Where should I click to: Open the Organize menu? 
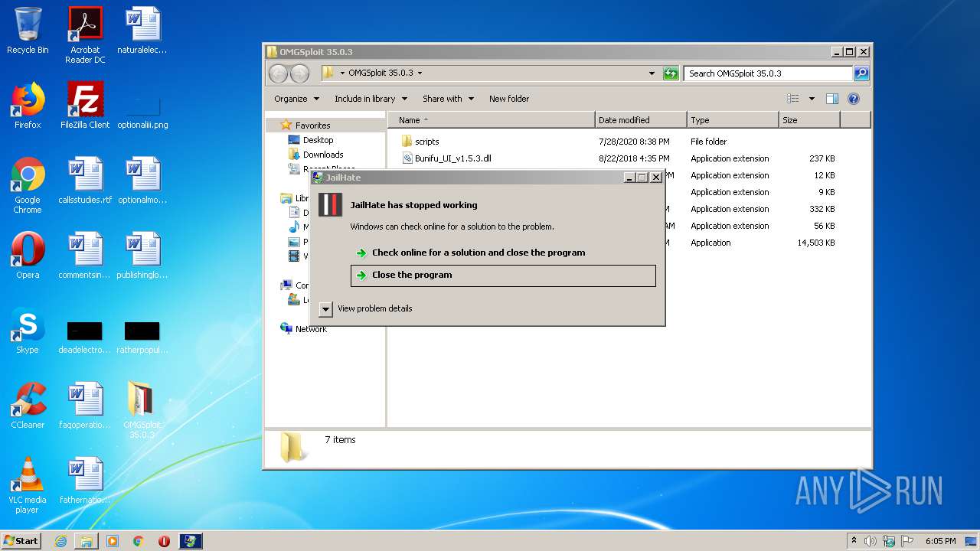[296, 99]
